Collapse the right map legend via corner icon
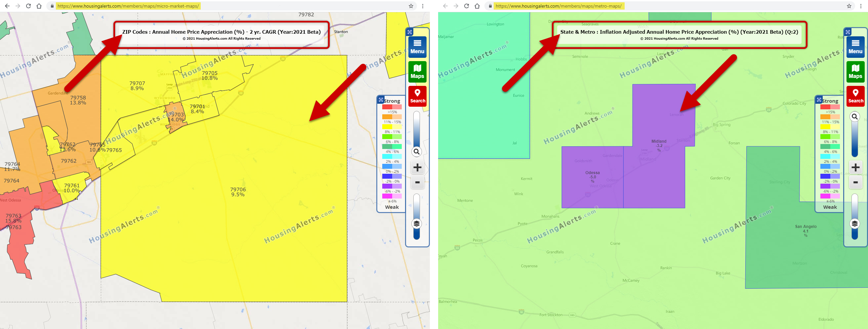 point(819,100)
